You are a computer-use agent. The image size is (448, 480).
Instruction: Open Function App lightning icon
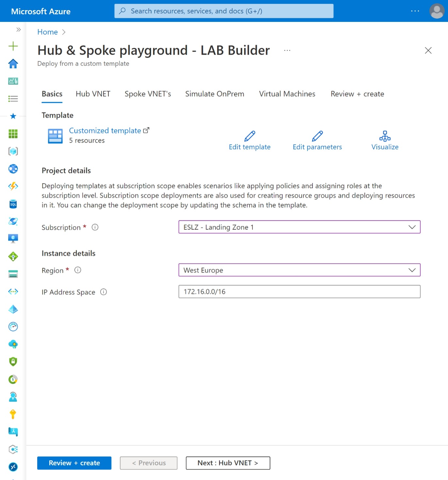pos(13,186)
